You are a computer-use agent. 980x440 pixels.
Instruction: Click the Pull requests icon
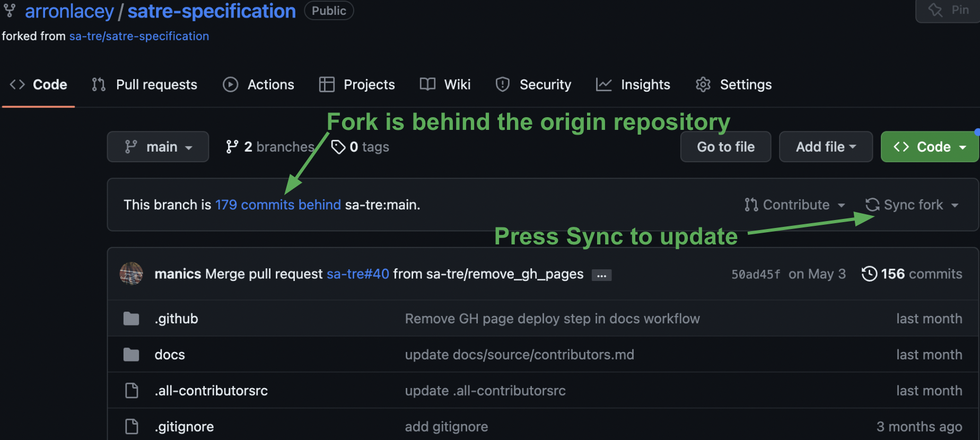click(x=99, y=85)
